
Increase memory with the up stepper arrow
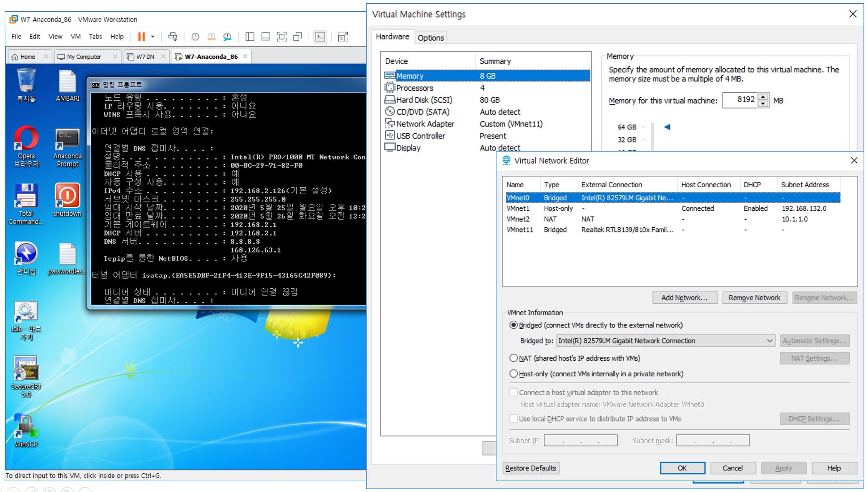click(764, 97)
